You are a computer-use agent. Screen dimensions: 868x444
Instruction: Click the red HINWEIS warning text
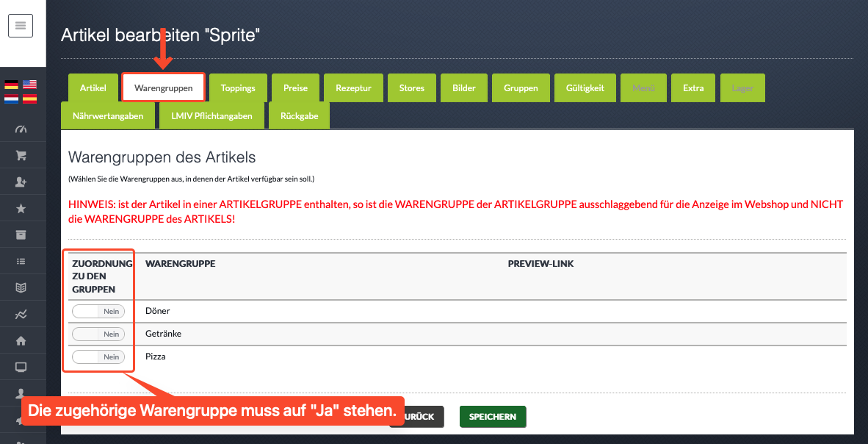pos(455,211)
